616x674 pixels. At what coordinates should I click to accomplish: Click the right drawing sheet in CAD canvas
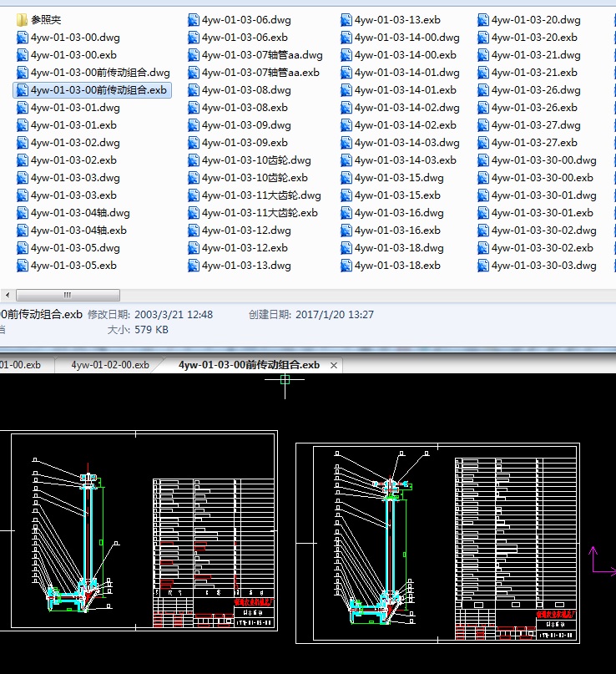pos(437,544)
